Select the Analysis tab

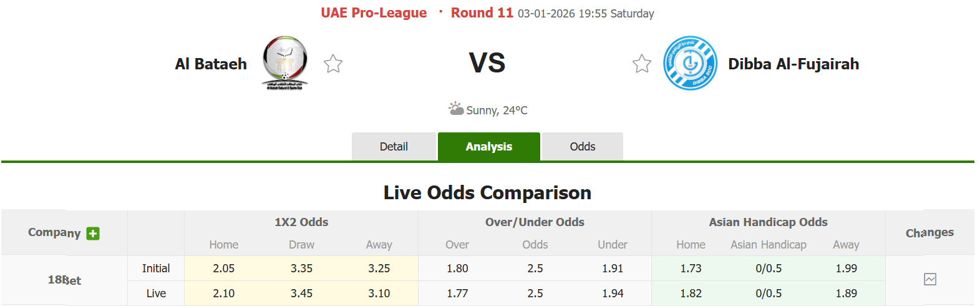point(488,147)
